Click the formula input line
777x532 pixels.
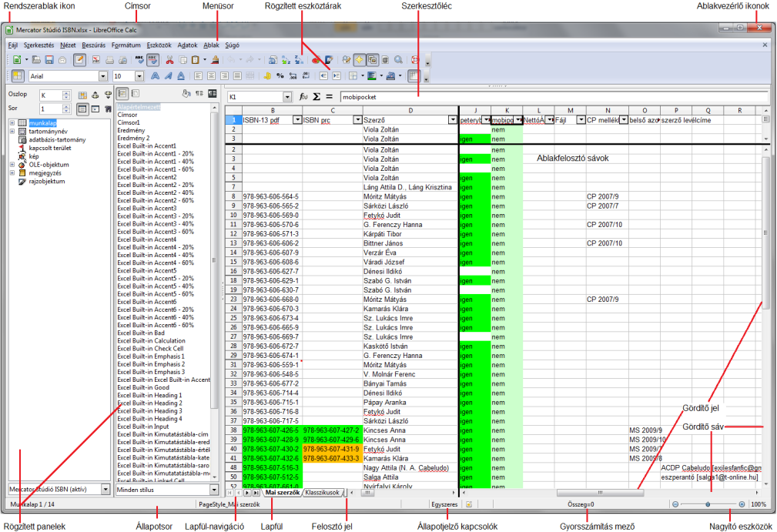pyautogui.click(x=552, y=97)
